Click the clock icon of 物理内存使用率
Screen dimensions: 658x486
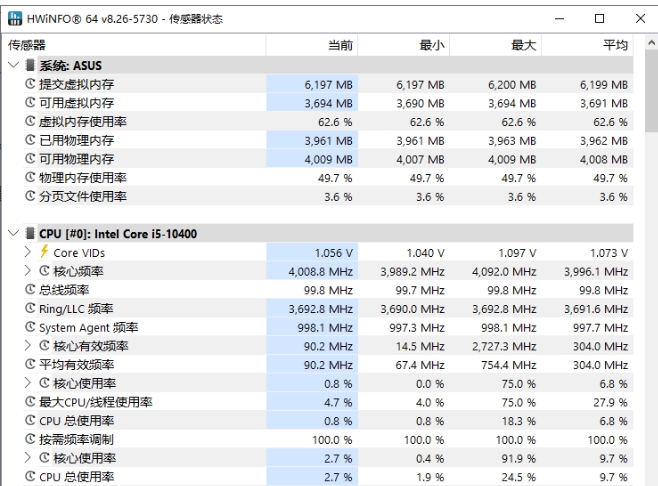coord(30,177)
